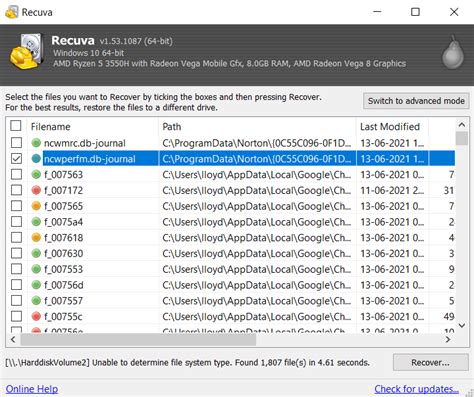Image resolution: width=474 pixels, height=397 pixels.
Task: Click orange status dot beside f_007618
Action: (x=36, y=238)
